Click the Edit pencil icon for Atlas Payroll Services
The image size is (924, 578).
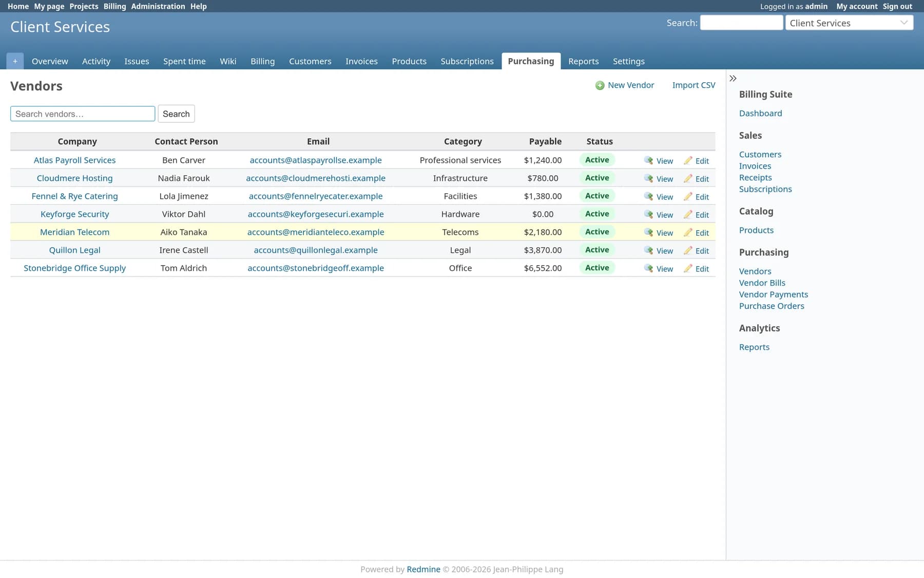tap(688, 160)
